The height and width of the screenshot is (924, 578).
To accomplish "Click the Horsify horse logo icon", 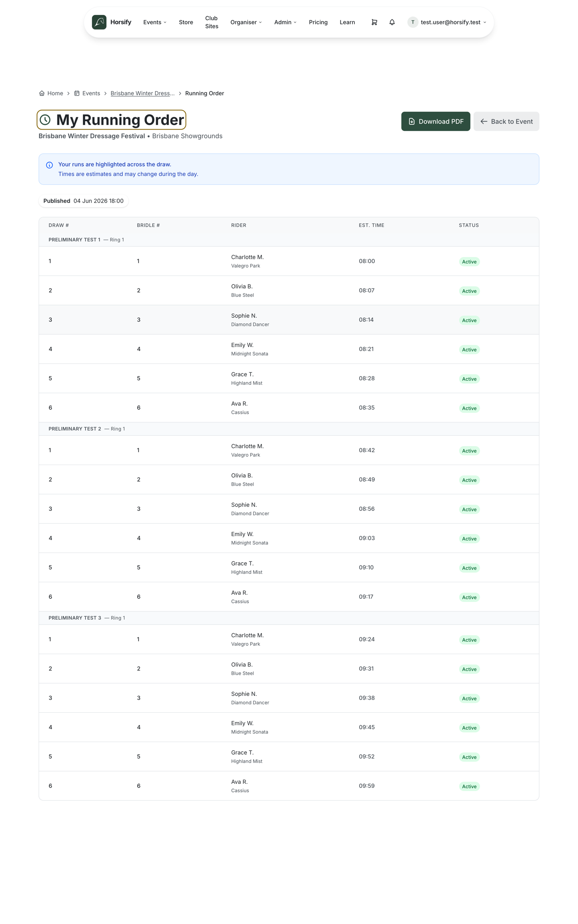I will tap(99, 22).
